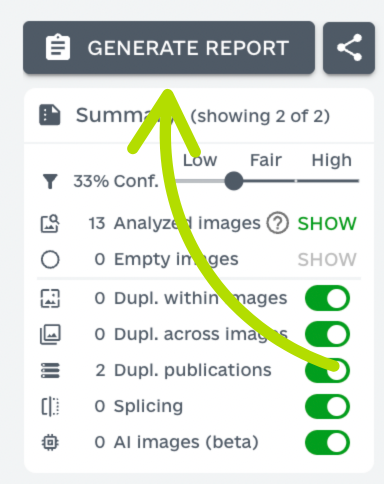Click the duplicate within images icon
Image resolution: width=384 pixels, height=484 pixels.
pyautogui.click(x=50, y=298)
